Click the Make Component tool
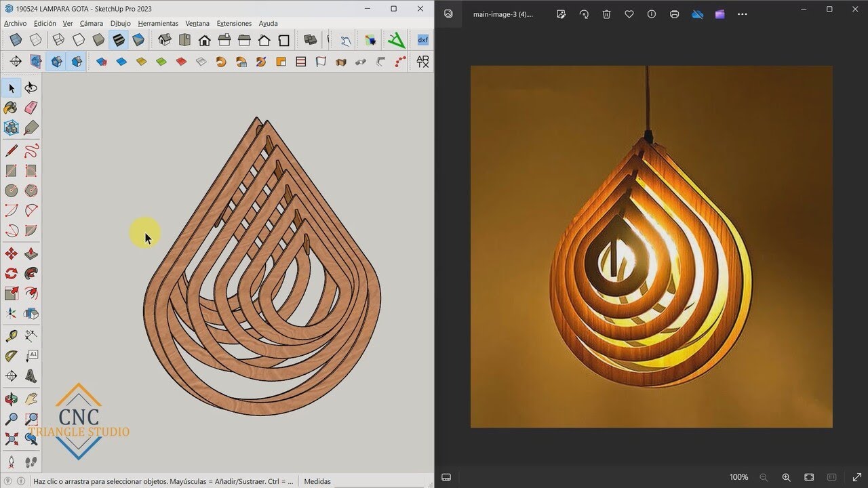The width and height of the screenshot is (868, 488). (x=12, y=127)
